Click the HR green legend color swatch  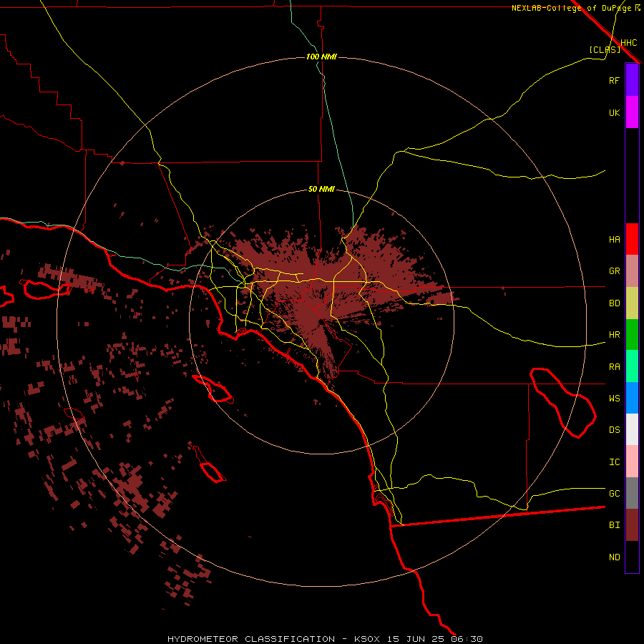[632, 334]
